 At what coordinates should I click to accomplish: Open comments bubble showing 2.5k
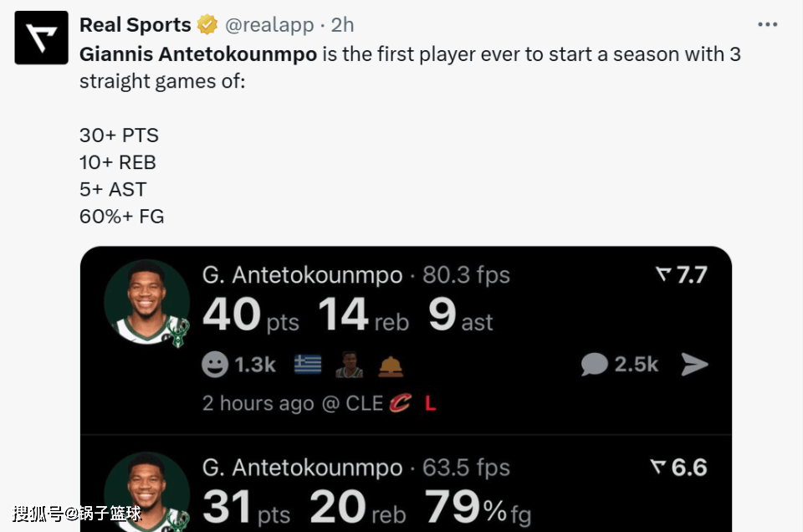tap(595, 364)
